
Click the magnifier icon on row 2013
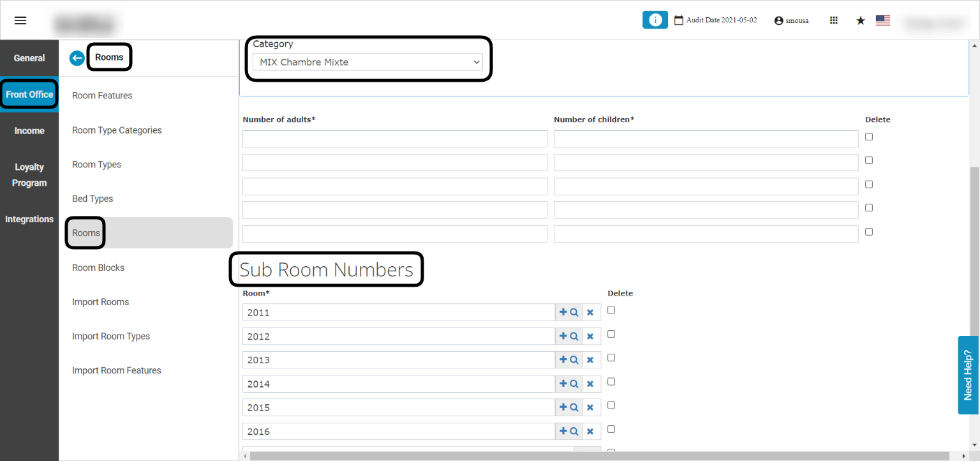574,360
